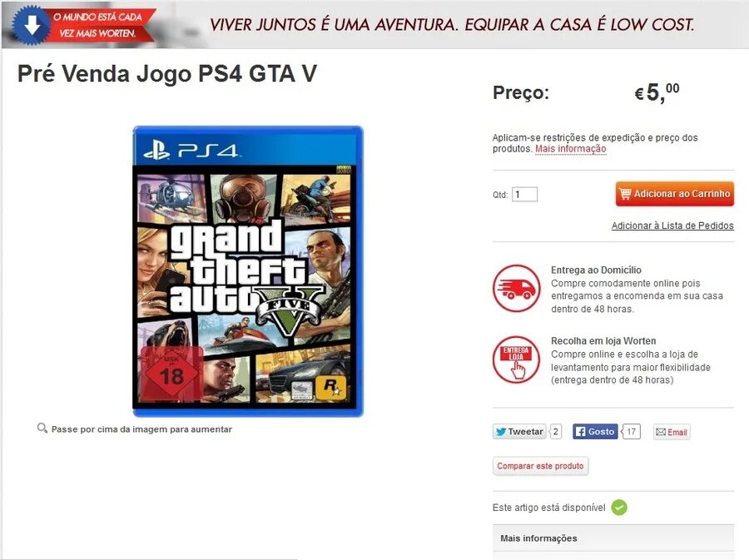This screenshot has height=560, width=749.
Task: Click the Comparar este produto button
Action: tap(540, 466)
